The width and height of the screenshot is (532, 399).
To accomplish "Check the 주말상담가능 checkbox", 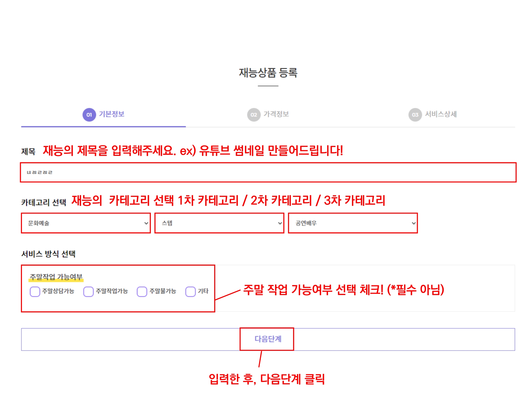I will point(35,291).
